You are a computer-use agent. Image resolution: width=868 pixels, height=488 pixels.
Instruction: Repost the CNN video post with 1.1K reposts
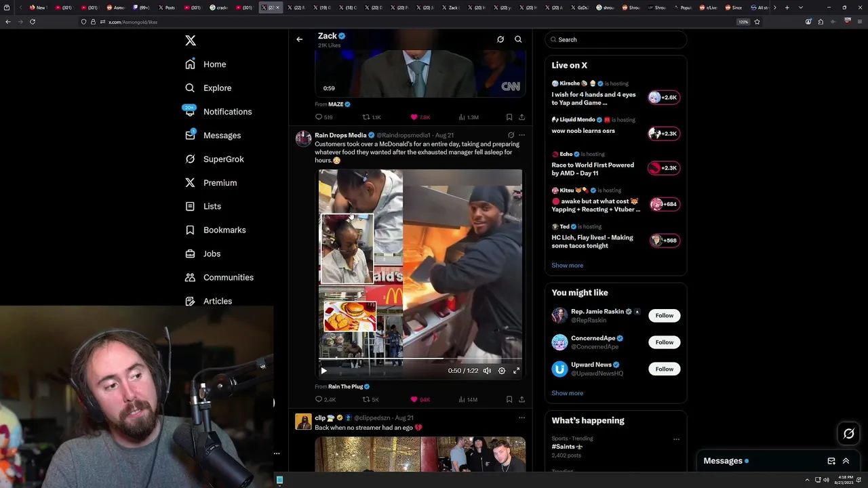click(372, 117)
